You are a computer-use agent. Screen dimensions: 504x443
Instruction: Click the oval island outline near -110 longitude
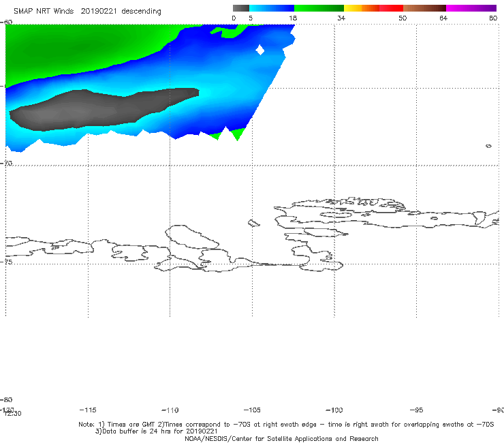pos(192,236)
